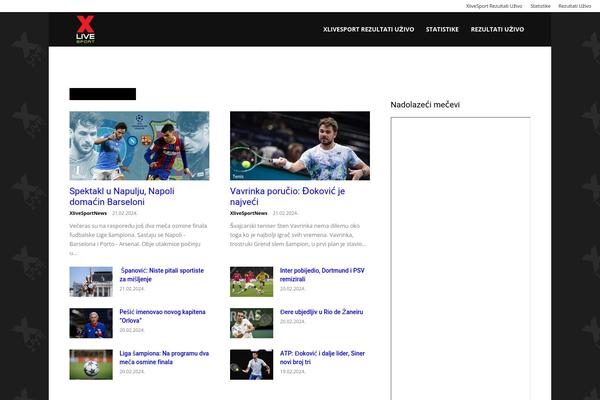Open Napoli vs Barcelona article image
Screen dimensions: 600x400
coord(139,145)
